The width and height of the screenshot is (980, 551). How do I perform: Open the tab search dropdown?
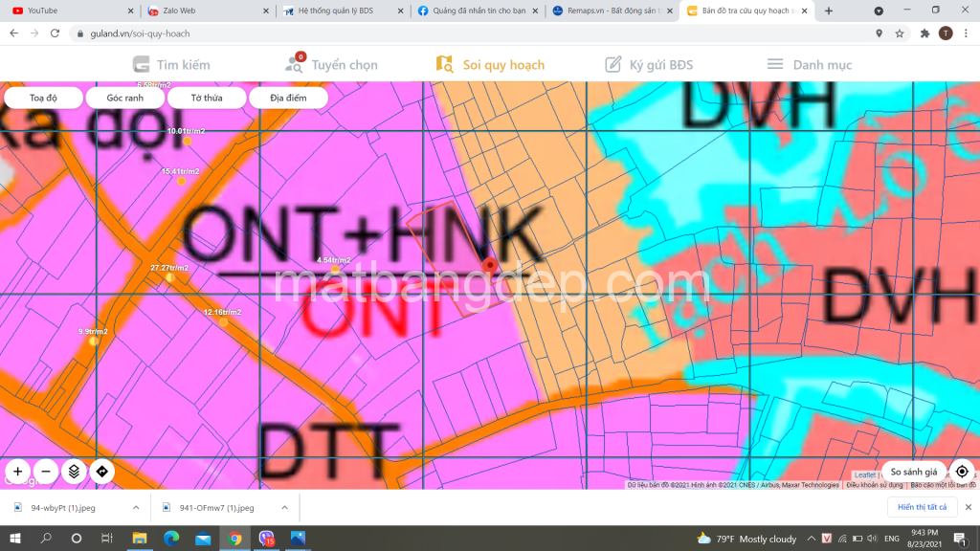point(879,11)
